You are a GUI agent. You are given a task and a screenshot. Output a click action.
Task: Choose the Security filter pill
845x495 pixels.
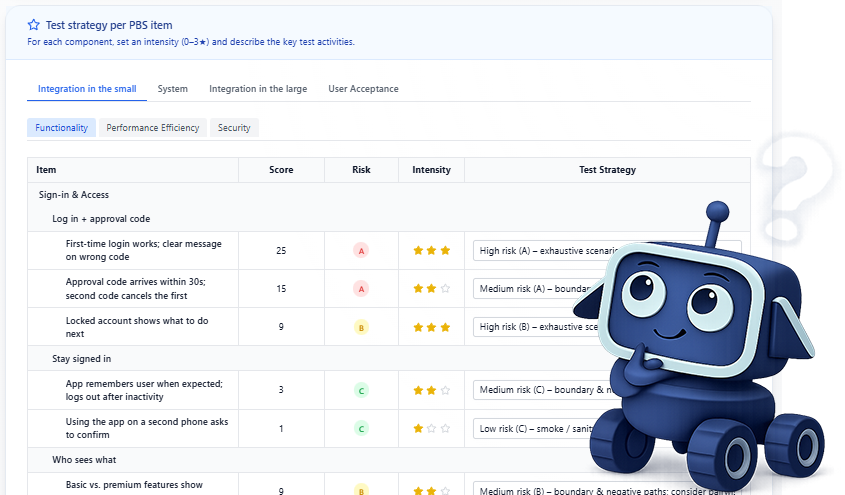tap(234, 128)
